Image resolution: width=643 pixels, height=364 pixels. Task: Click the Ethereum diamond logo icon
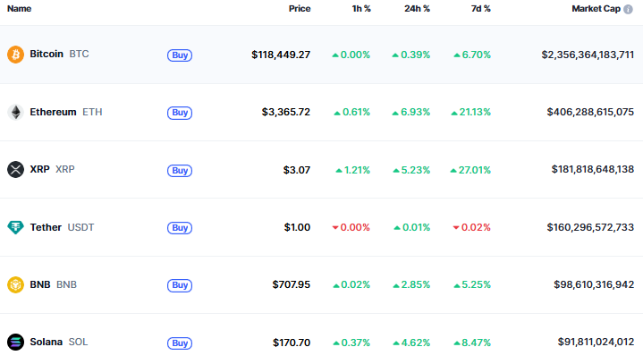(x=15, y=112)
